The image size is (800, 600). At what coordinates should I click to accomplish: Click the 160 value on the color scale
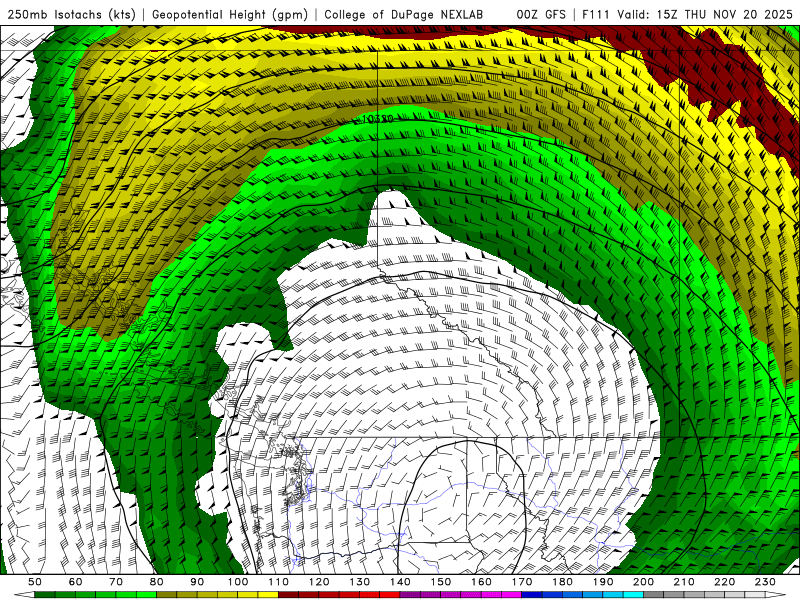click(x=481, y=582)
